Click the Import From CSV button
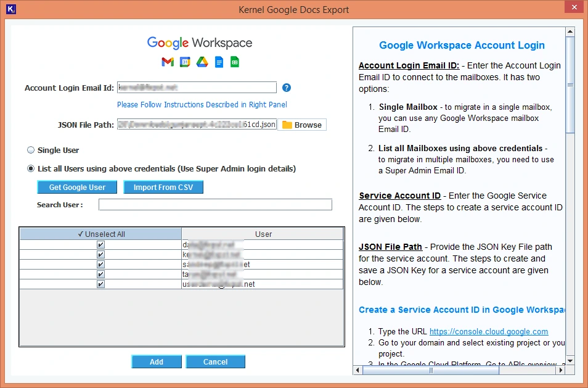 [163, 188]
